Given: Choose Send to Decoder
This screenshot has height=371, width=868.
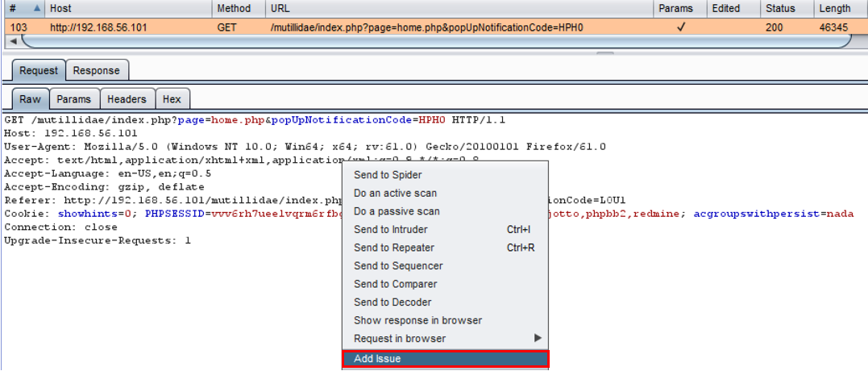Looking at the screenshot, I should [445, 302].
